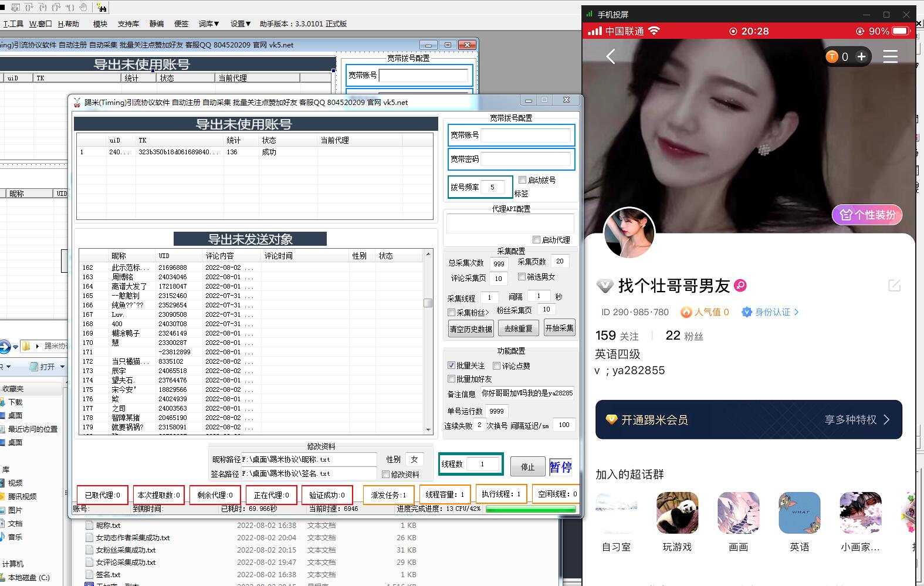This screenshot has height=586, width=924.
Task: Toggle the 批量关注 checkbox
Action: tap(451, 365)
